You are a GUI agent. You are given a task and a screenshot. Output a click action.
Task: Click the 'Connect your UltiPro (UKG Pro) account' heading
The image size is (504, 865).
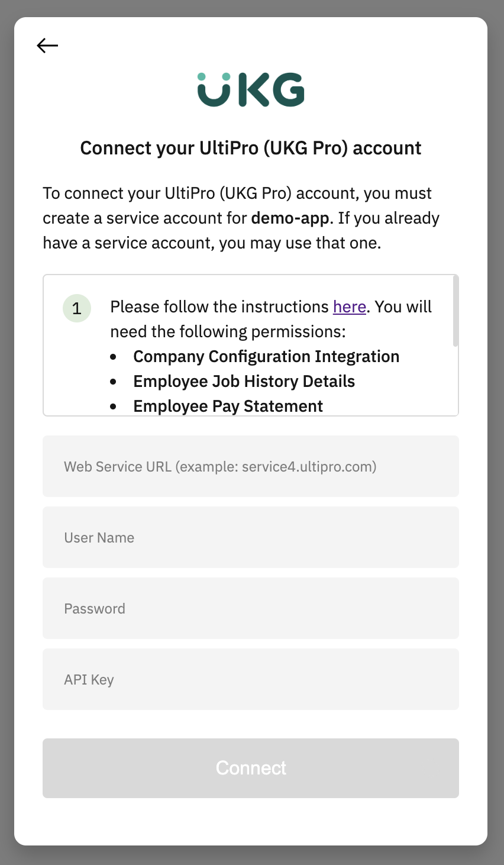click(x=251, y=148)
